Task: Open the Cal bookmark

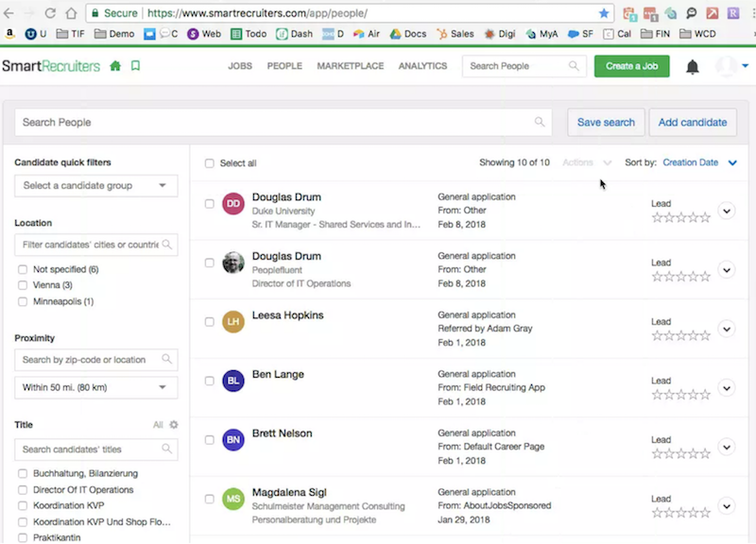Action: pyautogui.click(x=617, y=34)
